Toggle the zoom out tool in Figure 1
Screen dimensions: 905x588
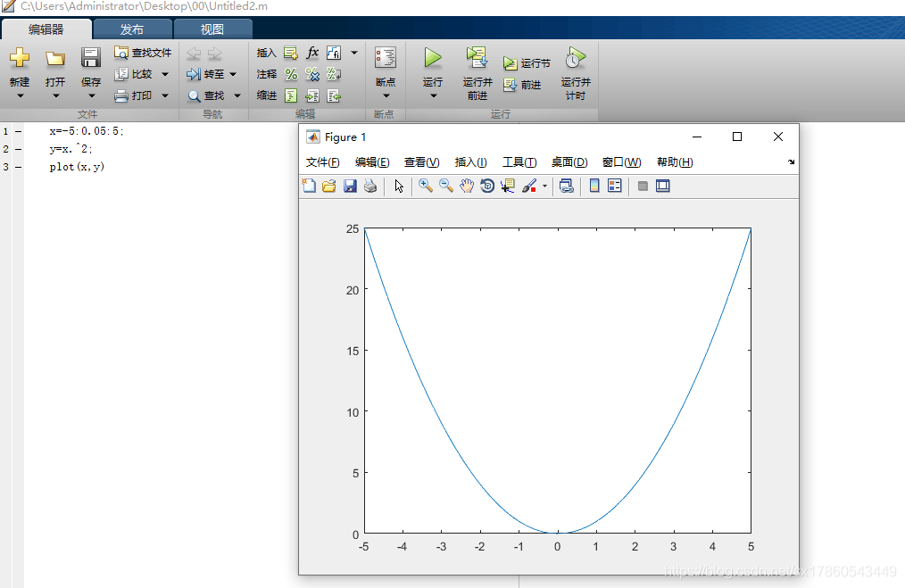(445, 186)
